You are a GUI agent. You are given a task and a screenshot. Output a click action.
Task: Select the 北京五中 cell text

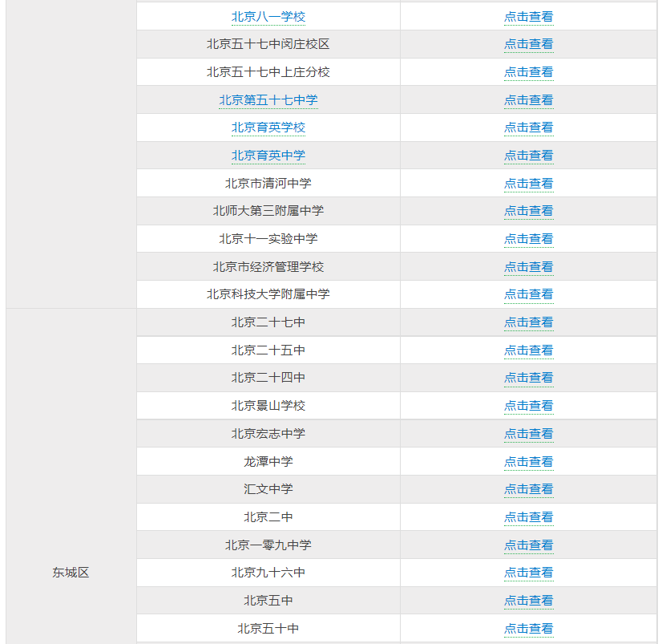pos(268,601)
